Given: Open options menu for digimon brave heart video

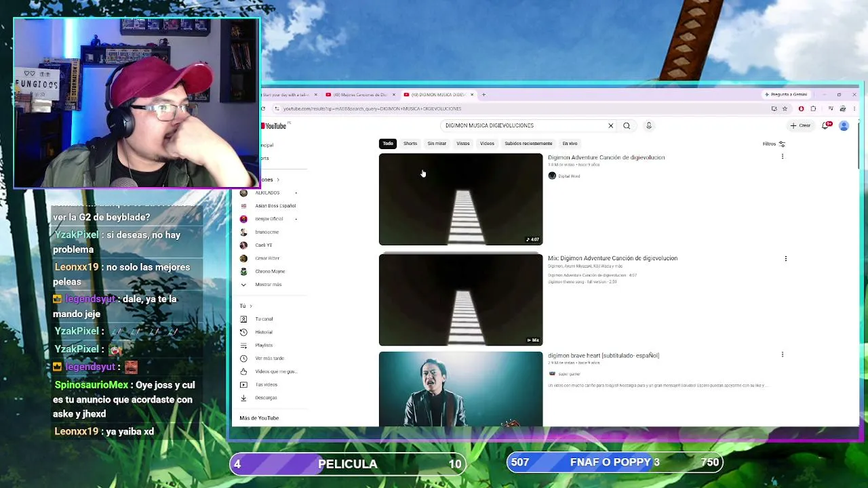Looking at the screenshot, I should click(783, 355).
